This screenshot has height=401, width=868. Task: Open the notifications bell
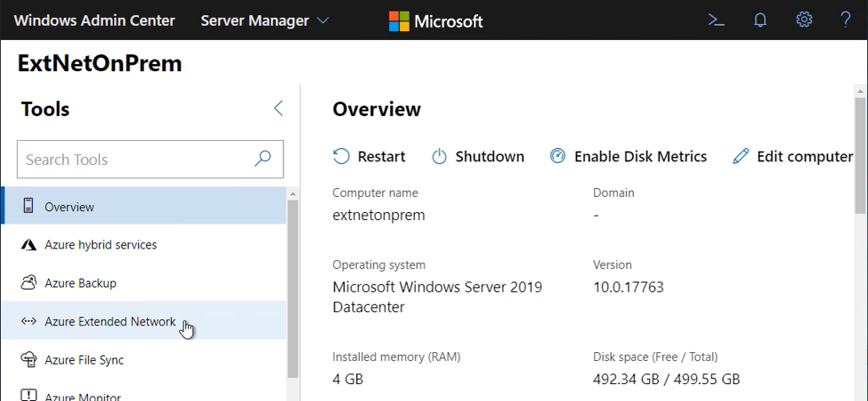760,20
